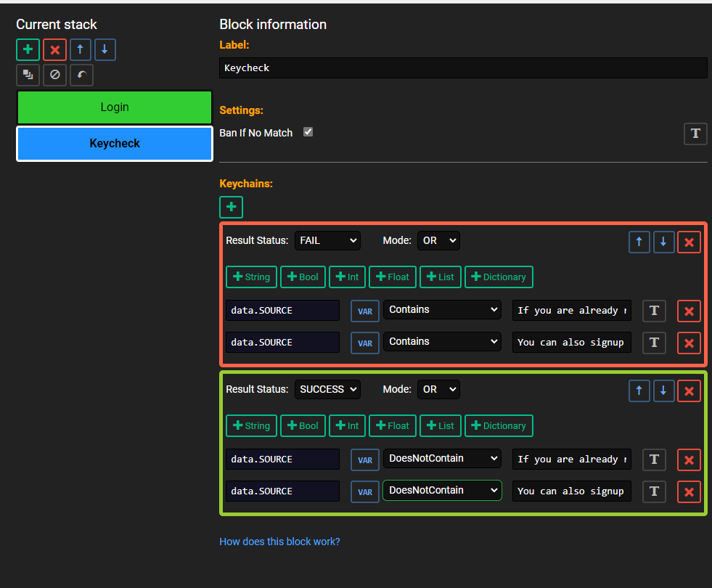Add Float key to FAIL keychain

click(x=393, y=277)
